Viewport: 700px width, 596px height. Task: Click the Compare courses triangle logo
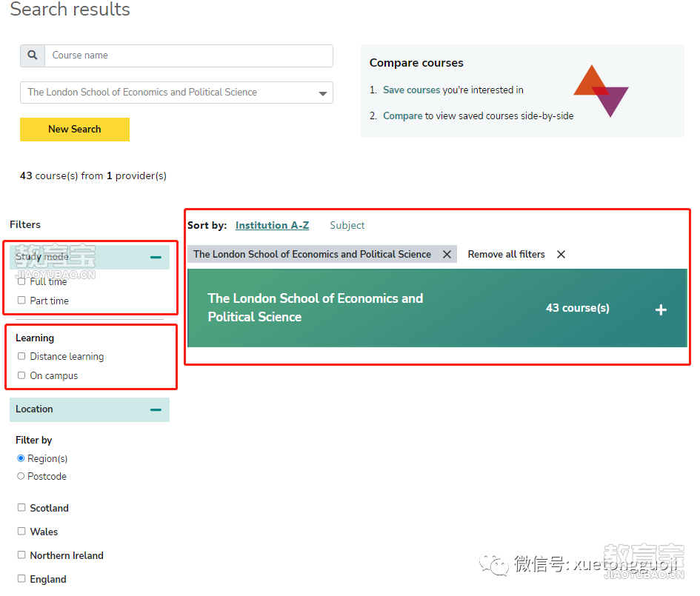tap(601, 91)
